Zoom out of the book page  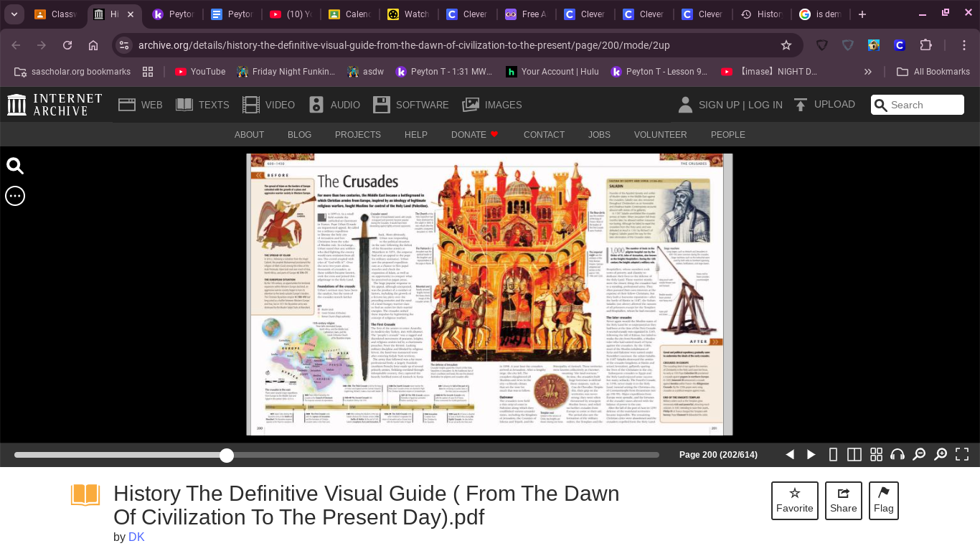coord(919,454)
